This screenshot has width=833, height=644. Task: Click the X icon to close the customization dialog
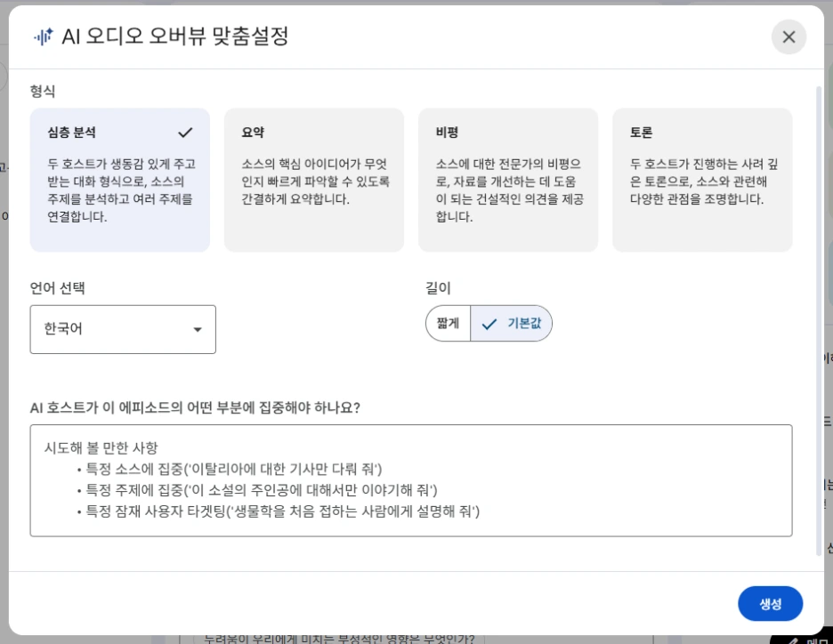(x=789, y=37)
